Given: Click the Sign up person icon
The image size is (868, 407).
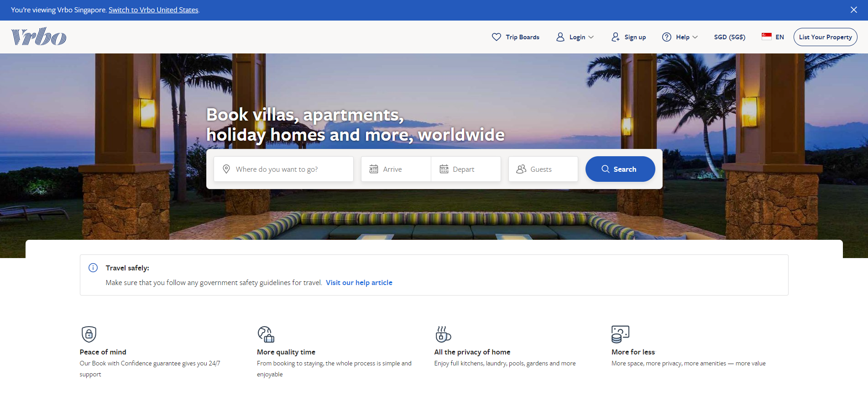Looking at the screenshot, I should [616, 37].
